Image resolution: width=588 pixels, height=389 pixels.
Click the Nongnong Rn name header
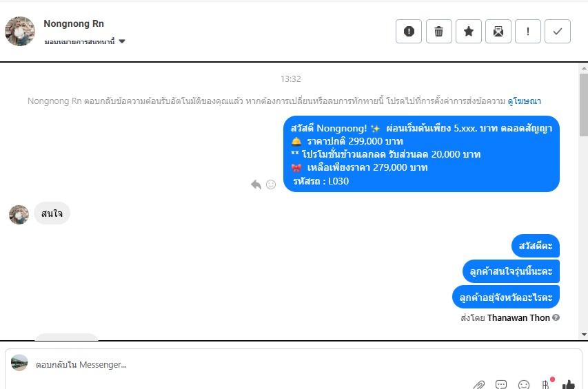(74, 23)
